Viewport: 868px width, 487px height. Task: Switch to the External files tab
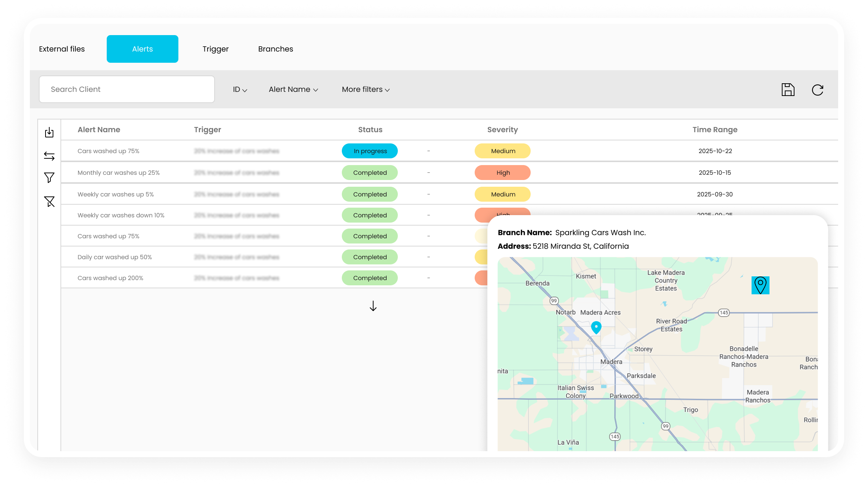[x=62, y=49]
